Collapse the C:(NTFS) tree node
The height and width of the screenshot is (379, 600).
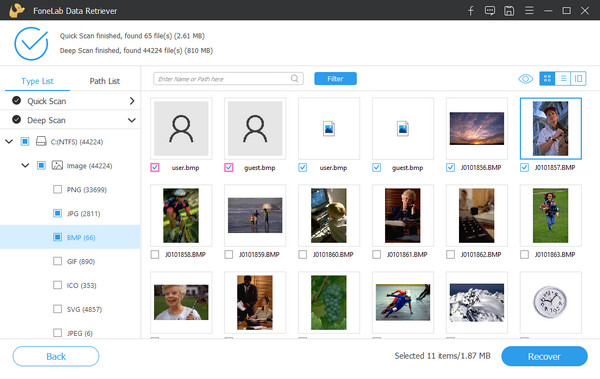tap(9, 142)
